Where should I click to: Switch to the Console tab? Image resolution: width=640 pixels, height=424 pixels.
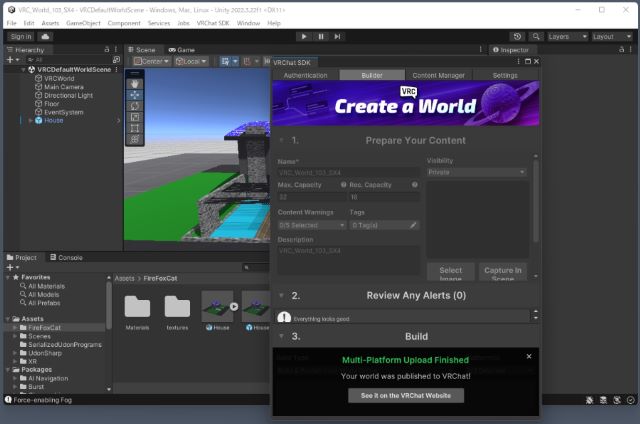[66, 258]
